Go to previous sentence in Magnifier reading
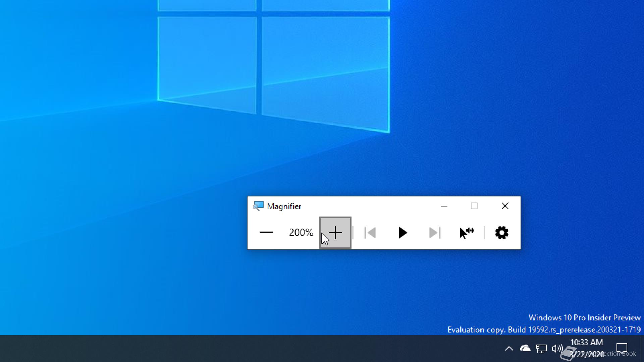Viewport: 644px width, 362px height. click(370, 233)
